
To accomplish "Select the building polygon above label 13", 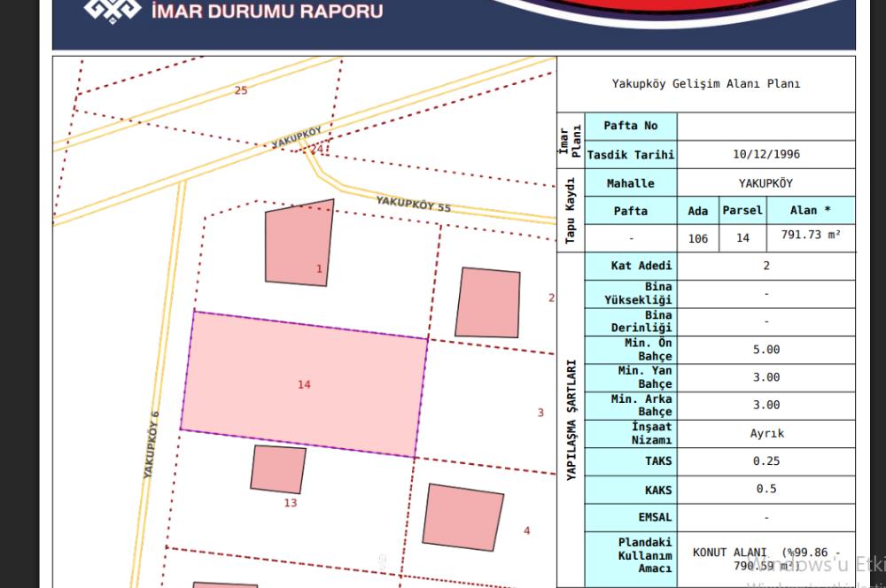I will pyautogui.click(x=278, y=469).
